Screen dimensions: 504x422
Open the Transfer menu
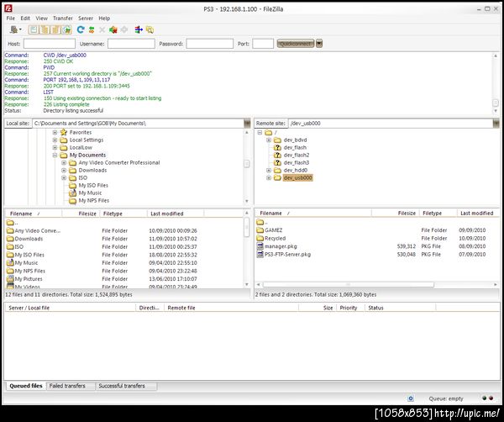(62, 18)
